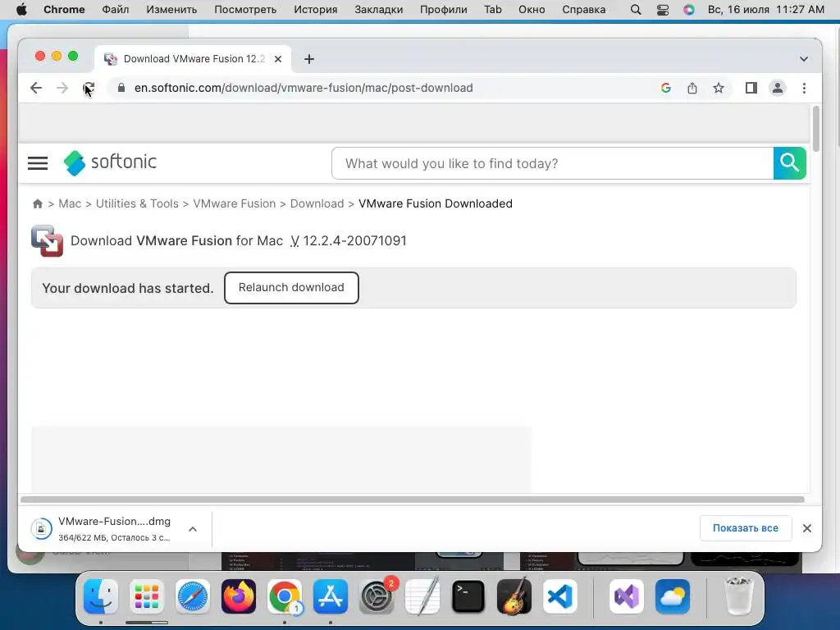Open Siri from the menu bar
The height and width of the screenshot is (630, 840).
point(689,10)
